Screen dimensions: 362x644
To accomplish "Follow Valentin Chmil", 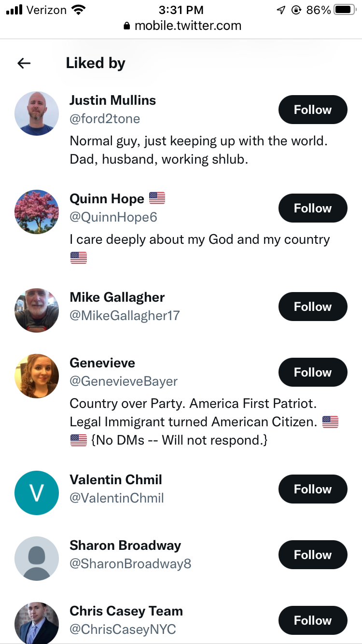I will tap(313, 489).
